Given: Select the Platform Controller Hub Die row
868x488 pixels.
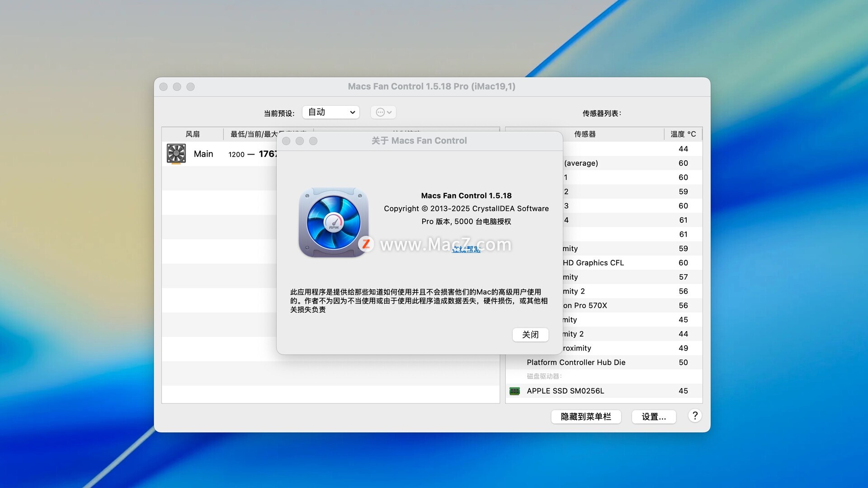Looking at the screenshot, I should click(576, 362).
